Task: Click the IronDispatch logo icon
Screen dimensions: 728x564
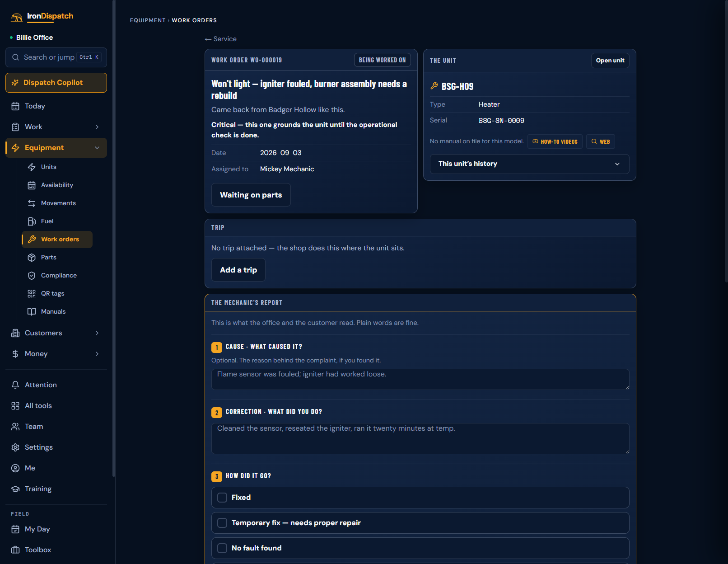Action: click(17, 17)
